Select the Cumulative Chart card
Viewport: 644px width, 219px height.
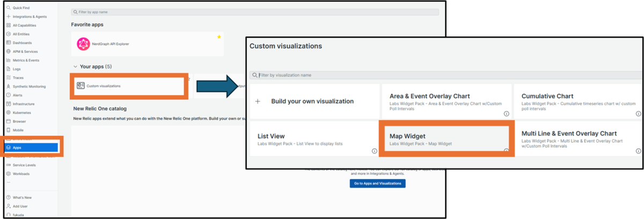(577, 101)
